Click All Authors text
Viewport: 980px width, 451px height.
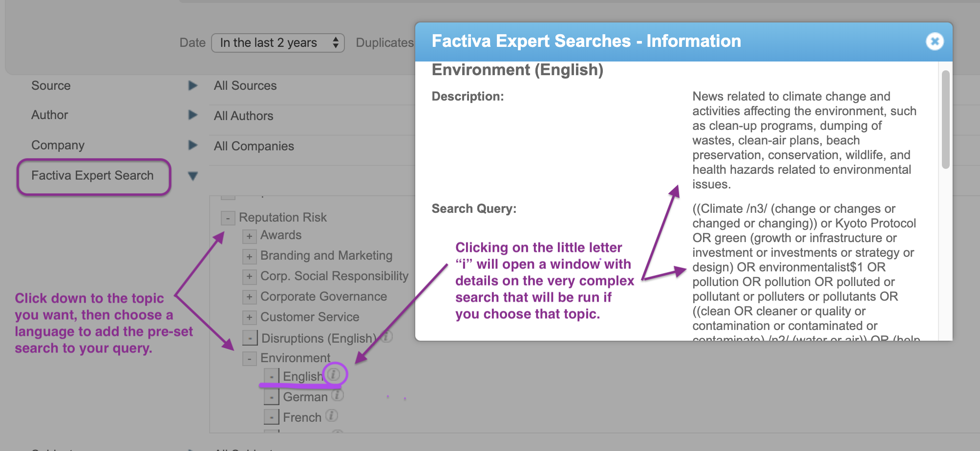coord(243,116)
